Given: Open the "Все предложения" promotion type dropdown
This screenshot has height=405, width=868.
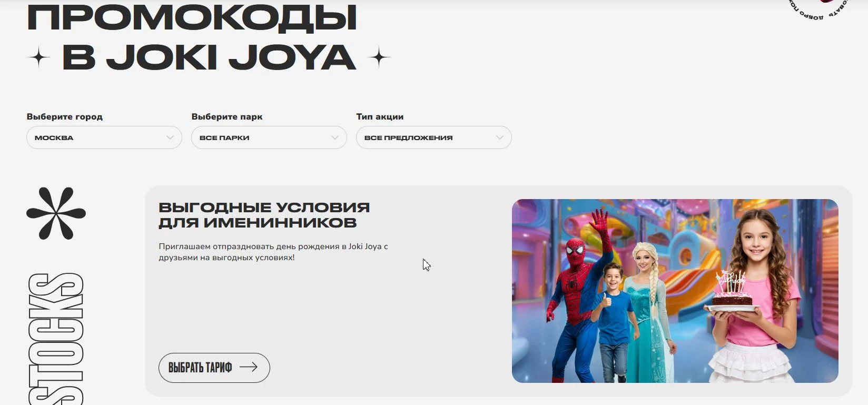Looking at the screenshot, I should [433, 137].
